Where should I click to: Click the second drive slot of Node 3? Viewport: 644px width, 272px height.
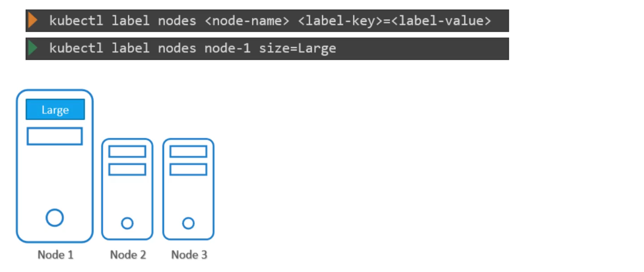[x=188, y=169]
